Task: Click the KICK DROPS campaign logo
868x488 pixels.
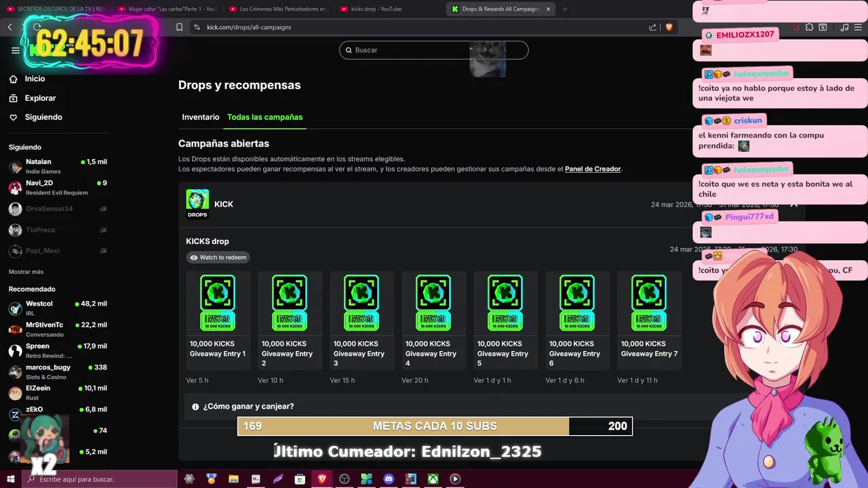Action: point(197,204)
